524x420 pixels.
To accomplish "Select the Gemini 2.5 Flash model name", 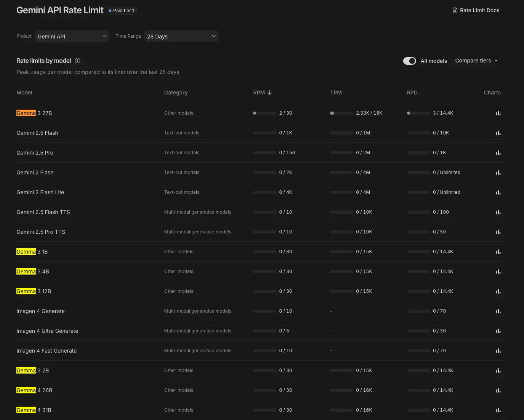I will point(37,133).
